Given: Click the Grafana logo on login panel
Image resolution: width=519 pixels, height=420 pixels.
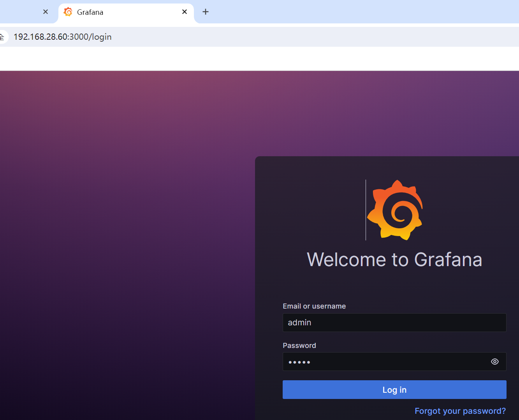Looking at the screenshot, I should pos(395,210).
